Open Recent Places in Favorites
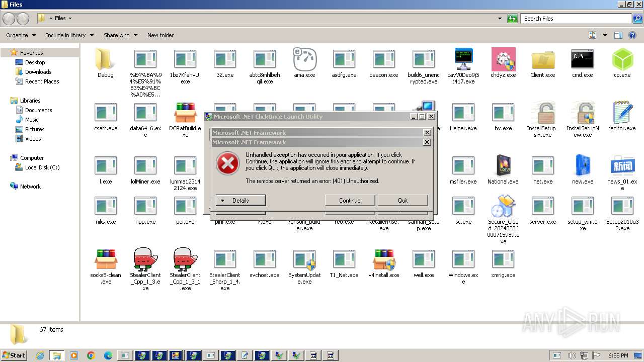The image size is (644, 362). click(x=42, y=81)
